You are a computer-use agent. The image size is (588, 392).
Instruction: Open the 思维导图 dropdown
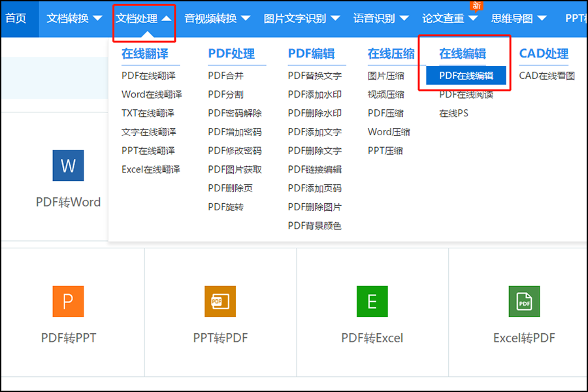519,18
